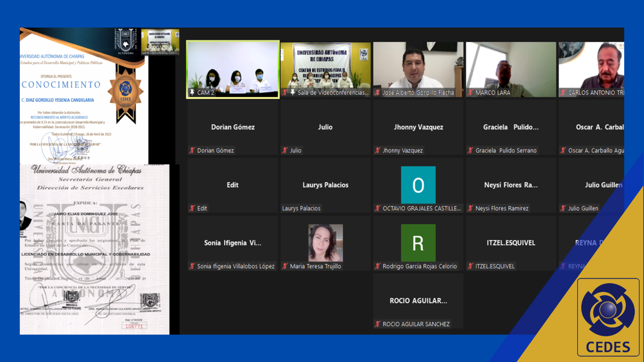
Task: Select the Dorian Gómez participant tile
Action: pos(233,127)
